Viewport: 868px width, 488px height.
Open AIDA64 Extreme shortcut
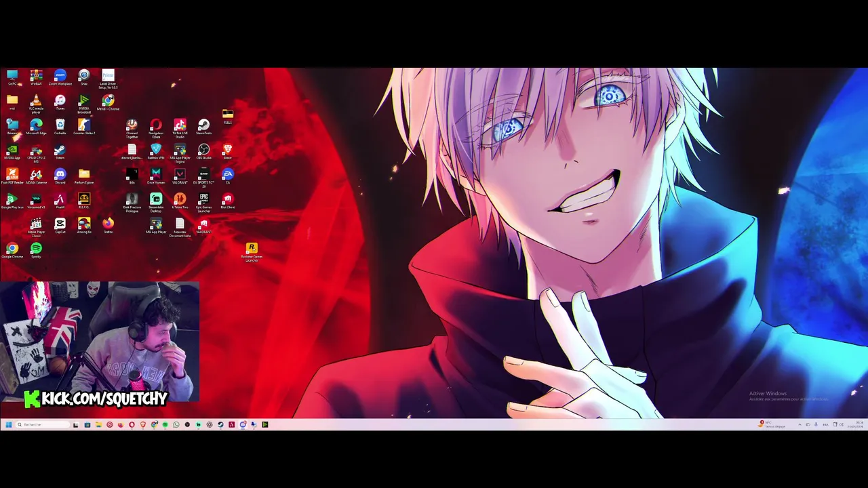pos(36,176)
